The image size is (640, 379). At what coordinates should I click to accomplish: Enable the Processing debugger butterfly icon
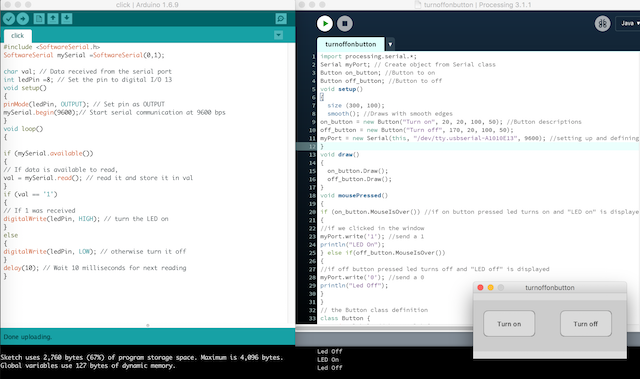click(x=602, y=24)
